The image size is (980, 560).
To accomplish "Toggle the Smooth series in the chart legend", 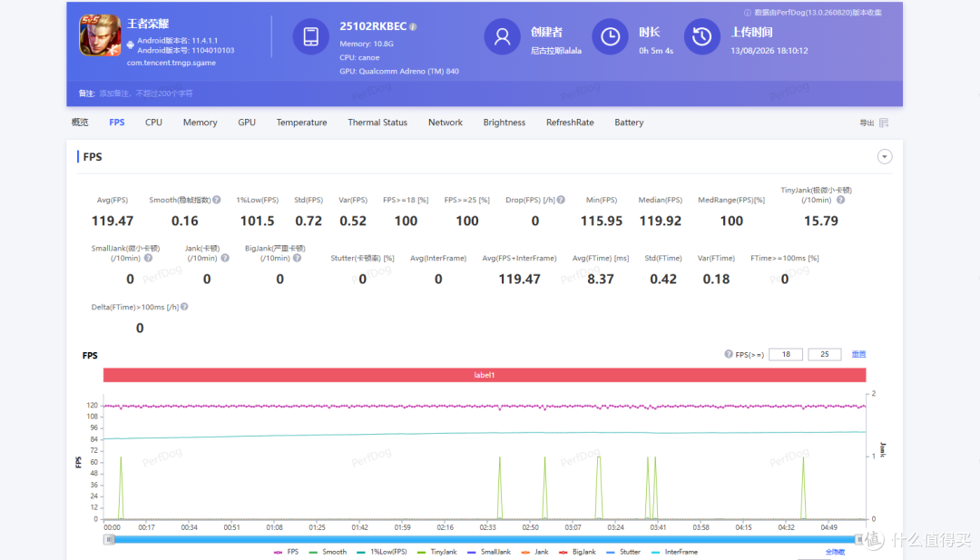I will (x=328, y=552).
